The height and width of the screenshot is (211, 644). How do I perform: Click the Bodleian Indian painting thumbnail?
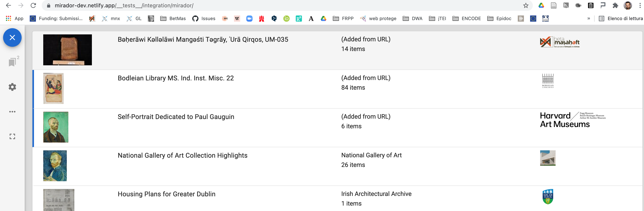[53, 88]
